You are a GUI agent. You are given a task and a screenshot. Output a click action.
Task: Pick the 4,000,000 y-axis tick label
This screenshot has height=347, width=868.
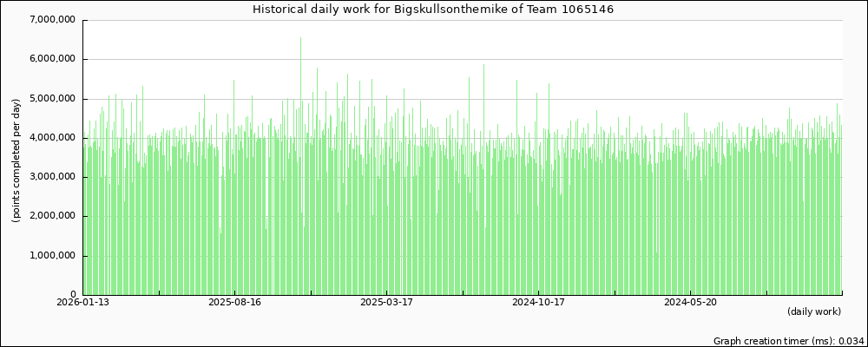[x=52, y=138]
